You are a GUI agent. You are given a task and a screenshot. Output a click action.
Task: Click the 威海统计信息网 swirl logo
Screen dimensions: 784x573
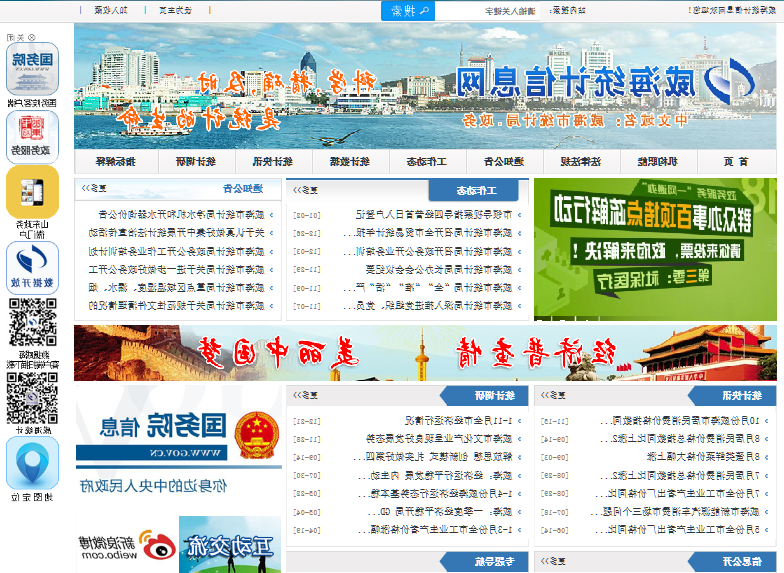pos(729,81)
